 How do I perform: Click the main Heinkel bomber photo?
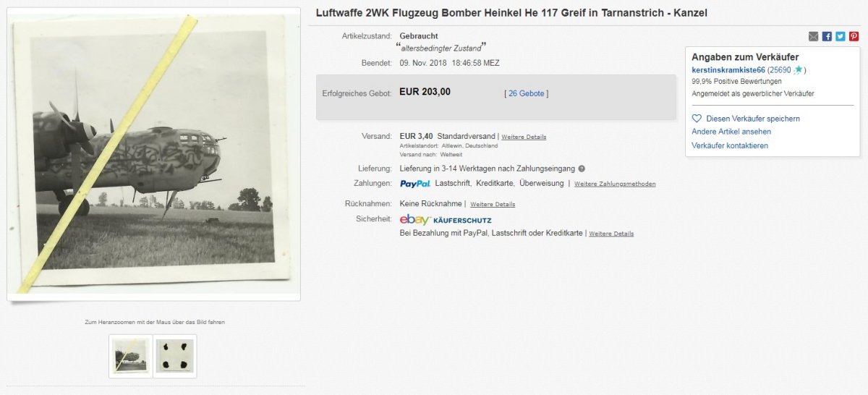click(153, 154)
